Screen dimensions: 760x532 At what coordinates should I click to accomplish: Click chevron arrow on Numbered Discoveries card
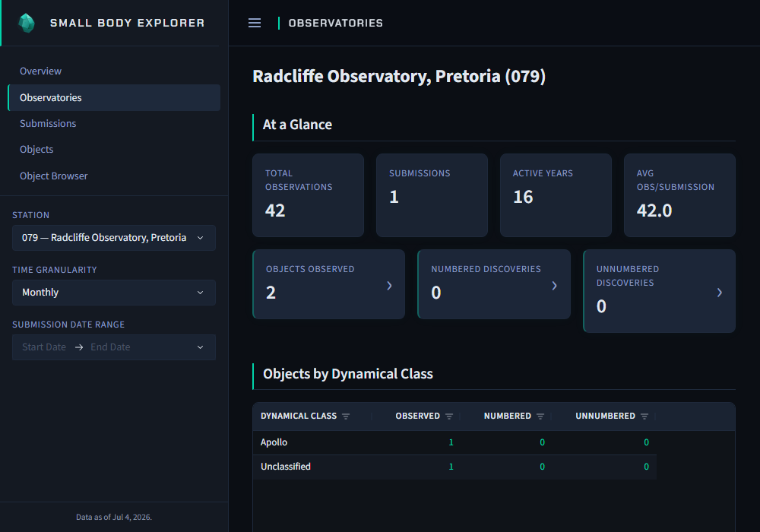555,286
